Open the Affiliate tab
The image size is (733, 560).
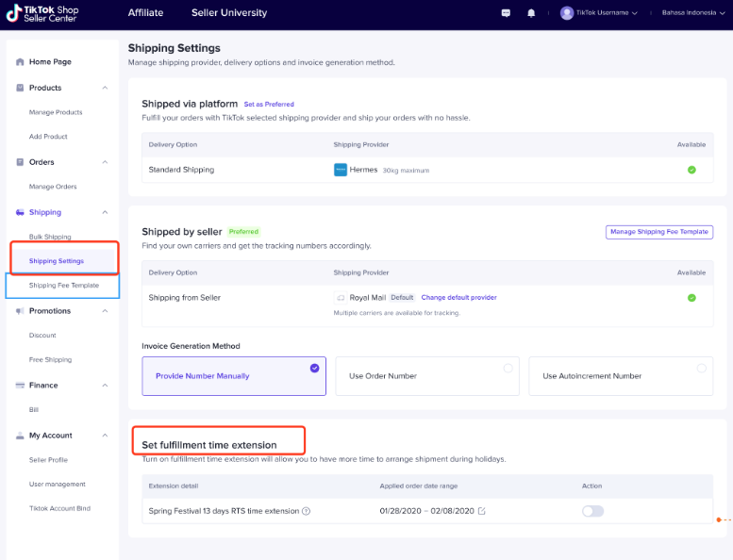coord(145,13)
